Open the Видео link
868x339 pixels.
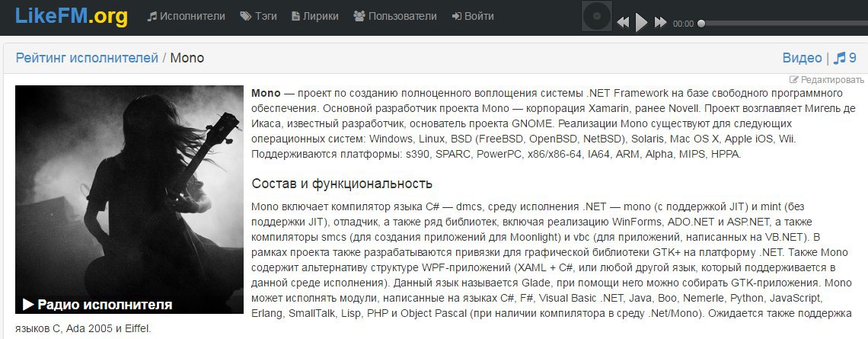tap(802, 58)
